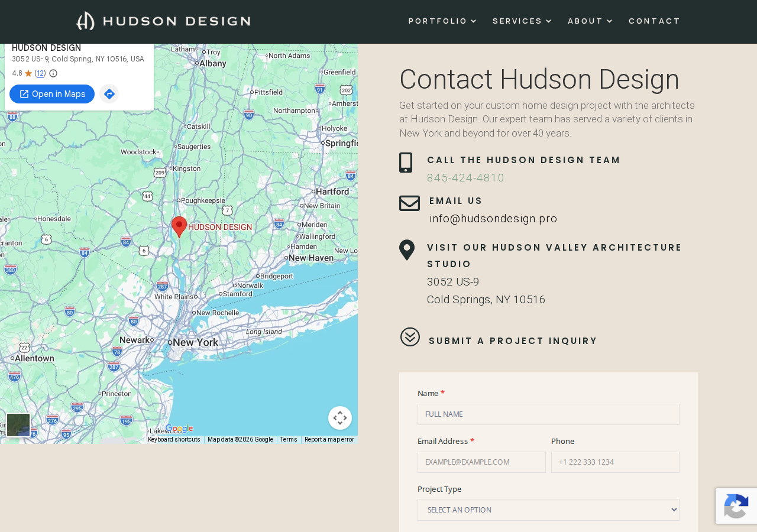This screenshot has width=757, height=532.
Task: Click the Google logo on map
Action: 179,429
